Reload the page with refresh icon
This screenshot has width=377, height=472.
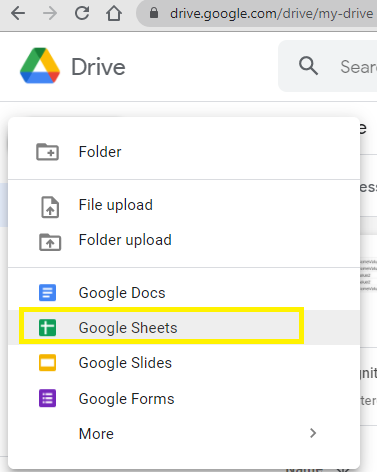pos(82,14)
